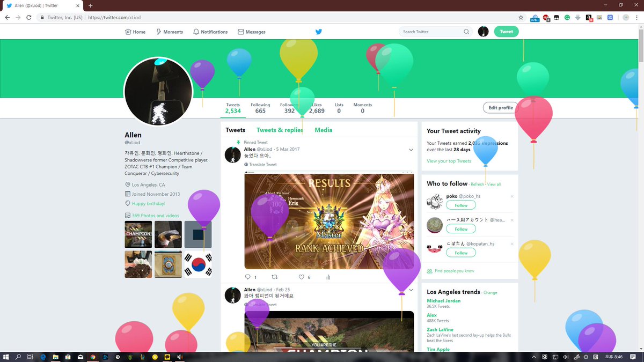Open the Lists 0 stat
The width and height of the screenshot is (644, 362).
339,108
